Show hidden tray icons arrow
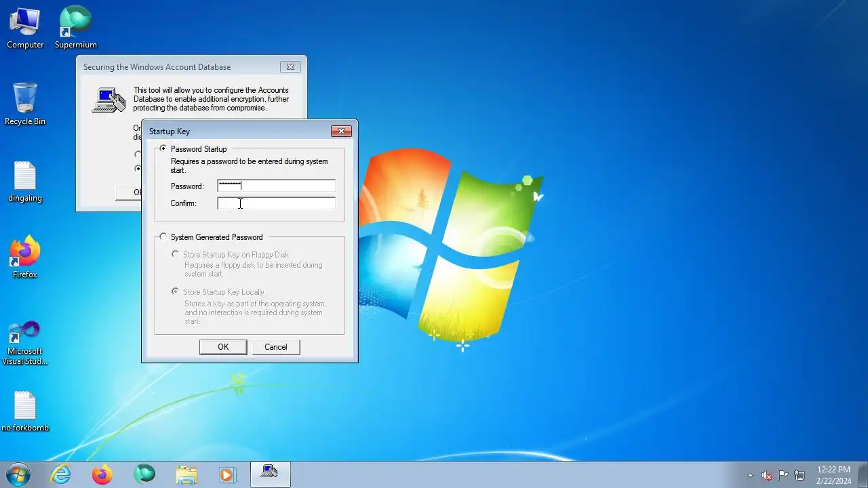 point(750,475)
